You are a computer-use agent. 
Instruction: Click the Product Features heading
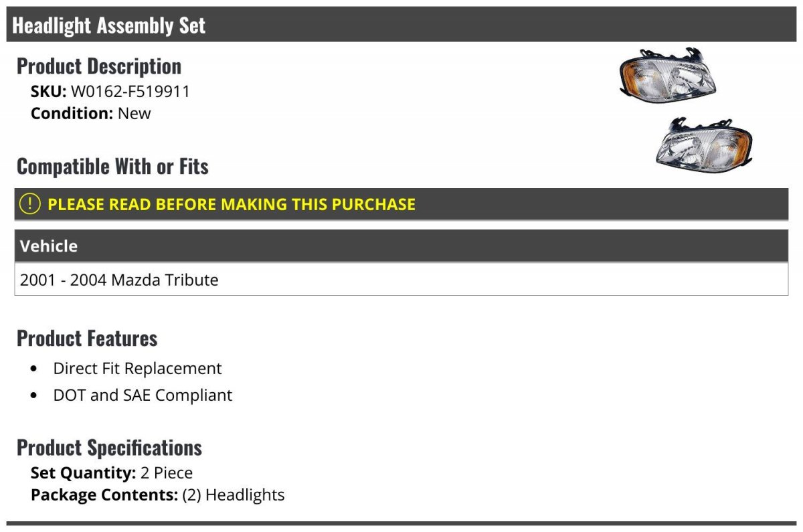point(87,339)
